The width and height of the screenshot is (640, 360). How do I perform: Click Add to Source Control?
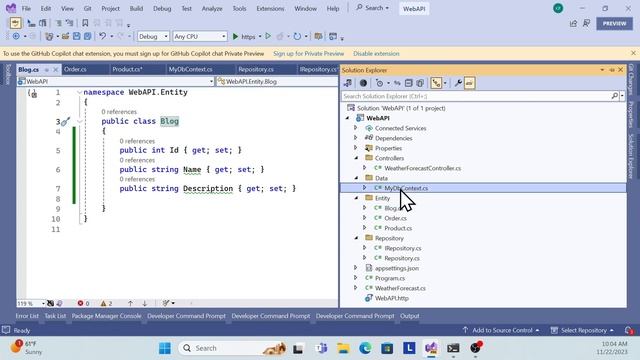tap(502, 330)
